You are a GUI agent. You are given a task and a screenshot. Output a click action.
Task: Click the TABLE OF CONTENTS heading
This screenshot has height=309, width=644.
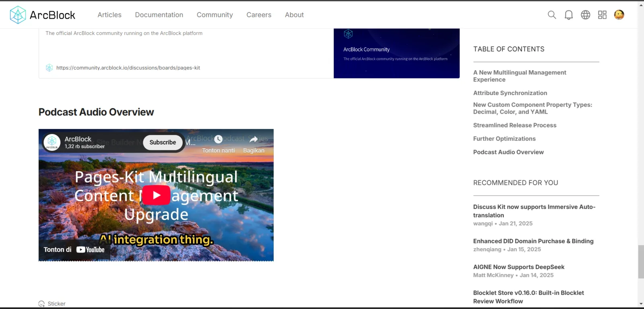(x=509, y=49)
